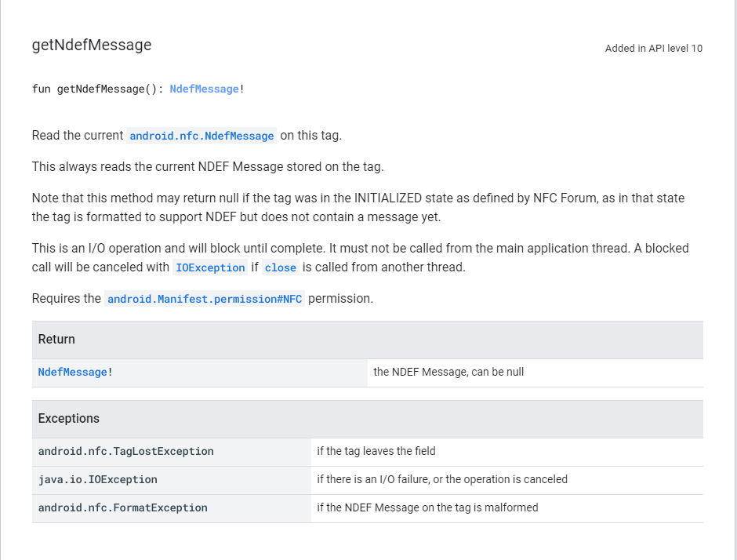This screenshot has height=560, width=737.
Task: Click the java.io.IOException table row
Action: [x=97, y=479]
